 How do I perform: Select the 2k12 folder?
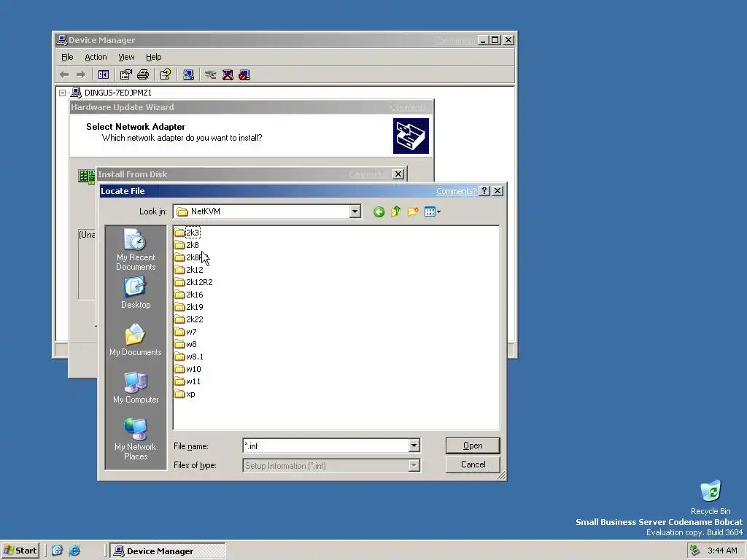189,270
